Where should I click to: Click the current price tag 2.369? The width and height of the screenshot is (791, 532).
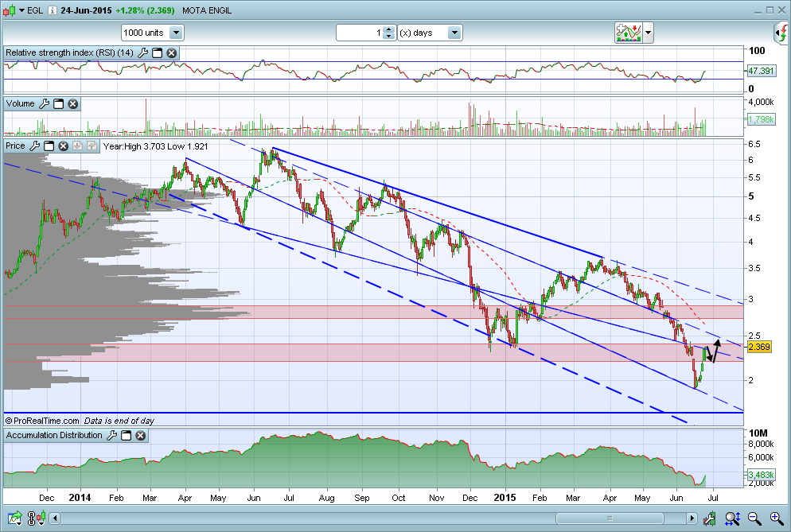759,347
